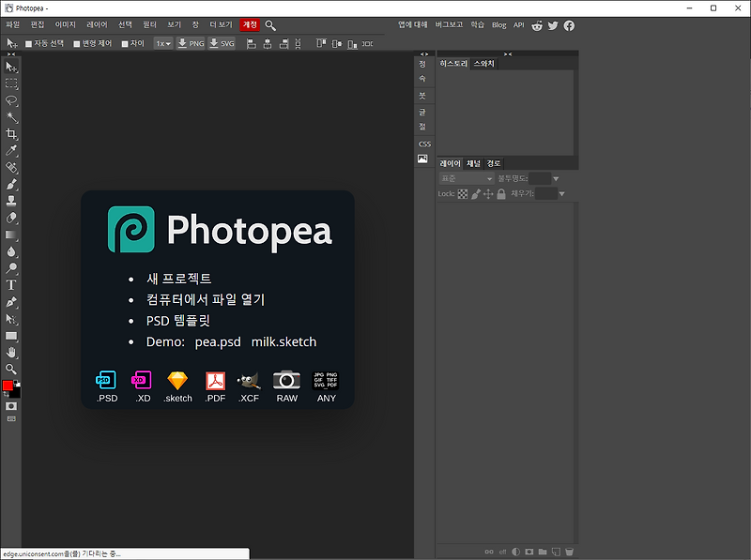Select the Lasso tool
This screenshot has width=751, height=560.
coord(11,100)
